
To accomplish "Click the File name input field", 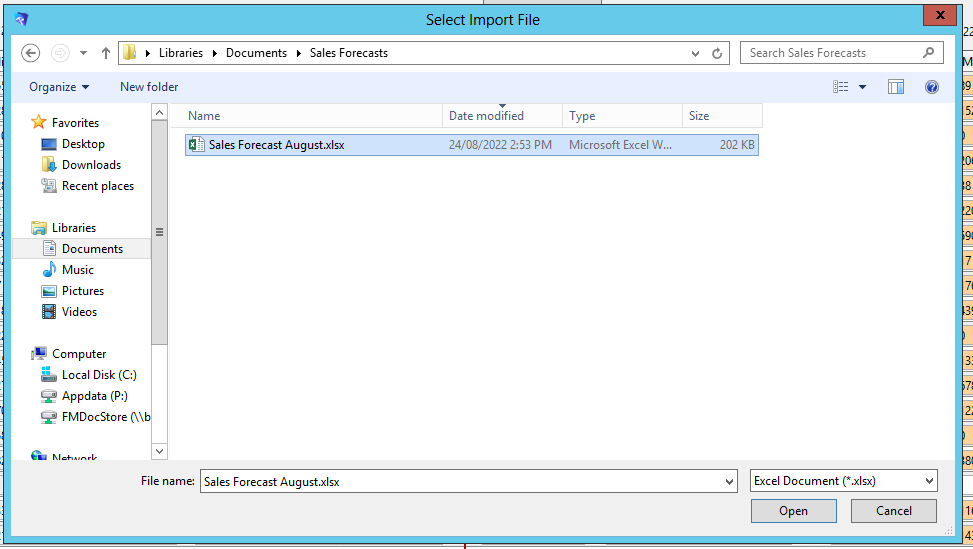I will coord(462,481).
